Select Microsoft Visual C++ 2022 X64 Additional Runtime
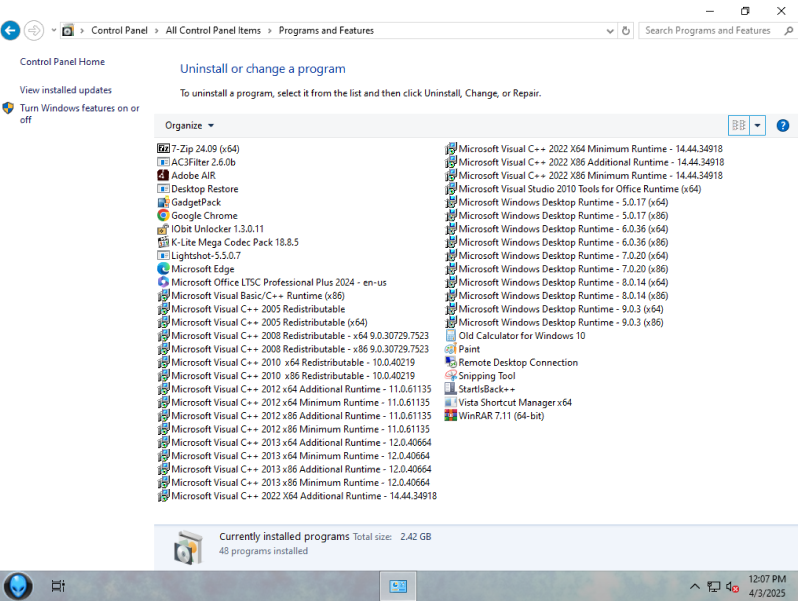The width and height of the screenshot is (798, 601). click(x=297, y=496)
